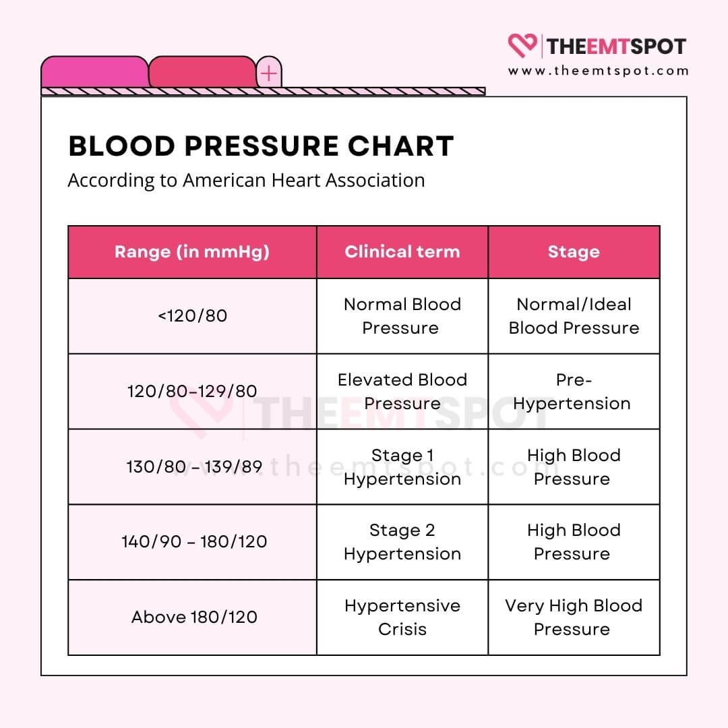Click the heart logo icon
The image size is (728, 728).
pos(523,46)
